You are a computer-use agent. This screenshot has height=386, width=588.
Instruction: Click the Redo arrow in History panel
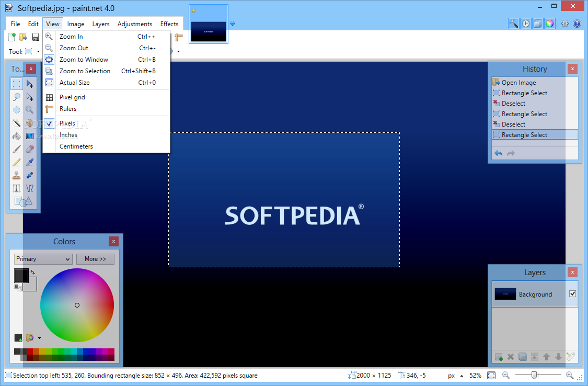(x=511, y=153)
